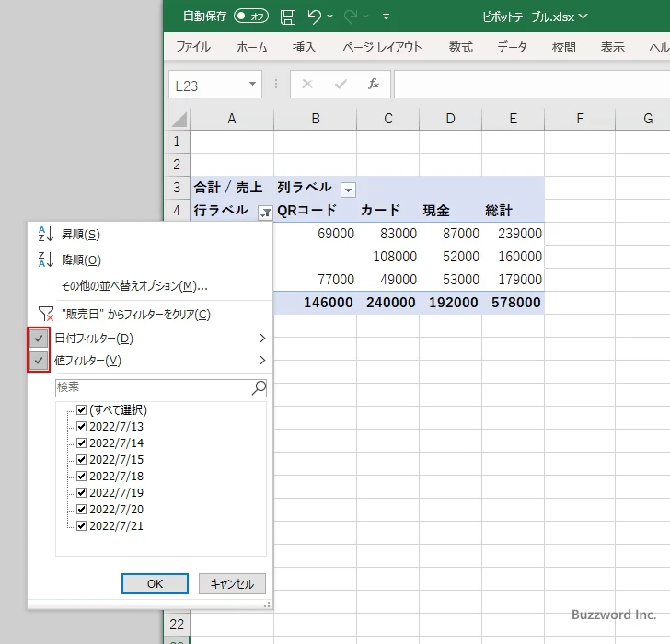Click the Cancel (X) formula bar icon
The image size is (670, 644).
307,84
